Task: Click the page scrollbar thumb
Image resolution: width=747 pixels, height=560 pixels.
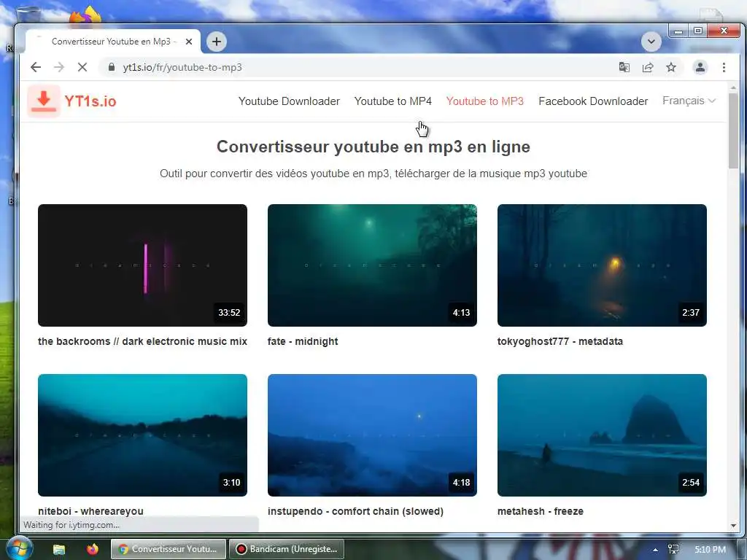Action: tap(733, 131)
